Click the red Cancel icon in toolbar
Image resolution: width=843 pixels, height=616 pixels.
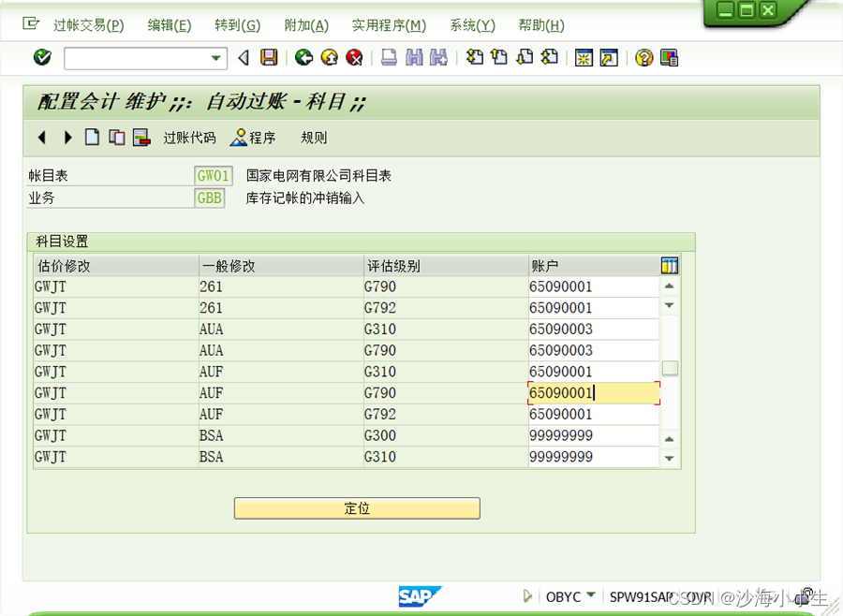click(x=353, y=57)
